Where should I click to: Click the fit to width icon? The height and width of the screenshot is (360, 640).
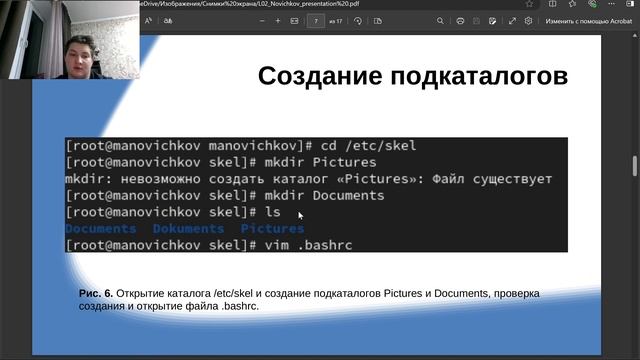tap(294, 21)
